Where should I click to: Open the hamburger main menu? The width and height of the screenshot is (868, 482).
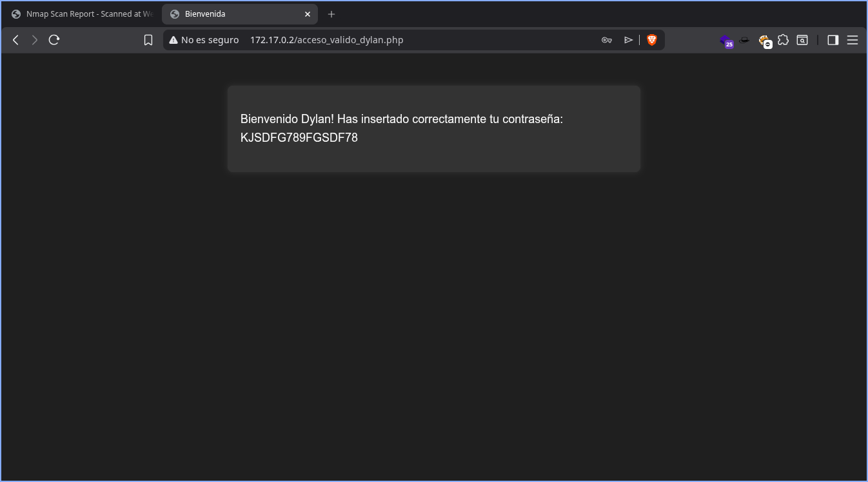(852, 40)
